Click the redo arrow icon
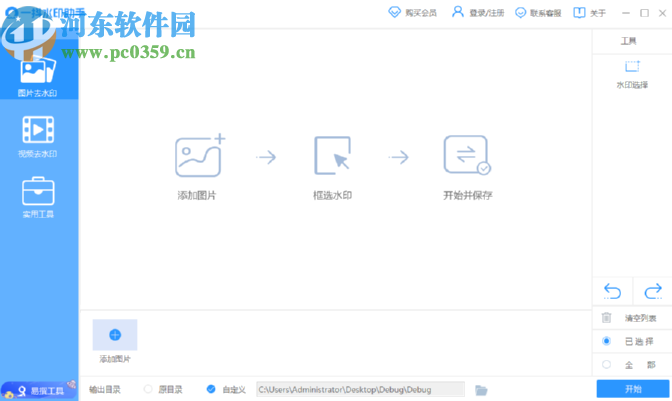Viewport: 672px width, 401px height. [653, 292]
